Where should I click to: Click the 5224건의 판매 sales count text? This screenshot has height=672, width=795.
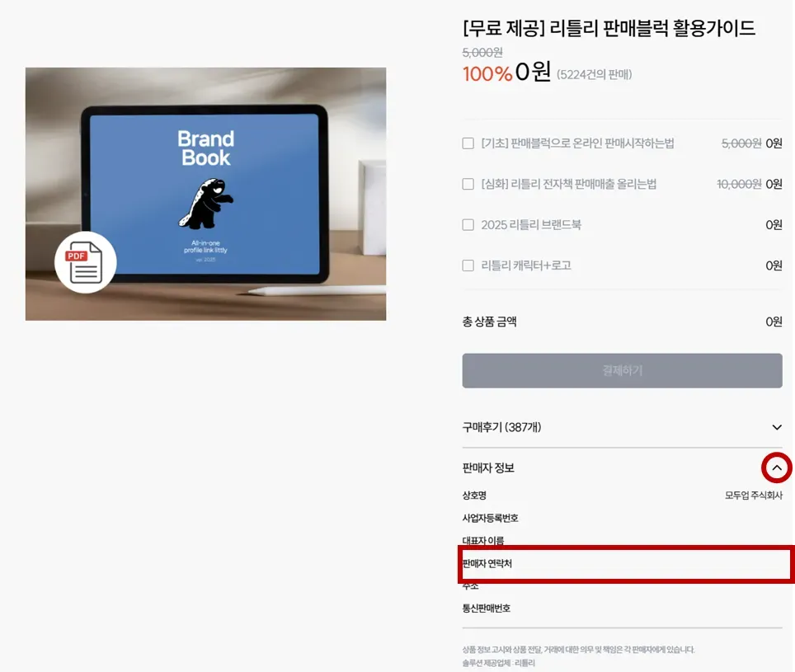[x=595, y=74]
